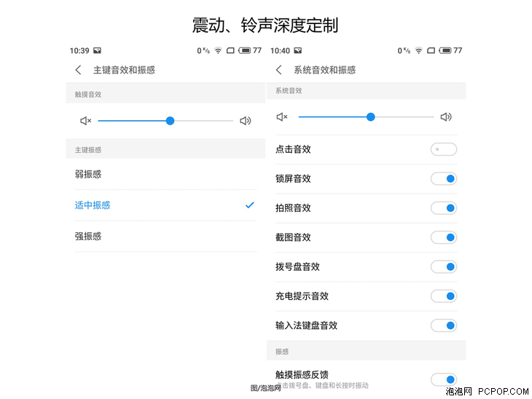Tap battery icon in left phone status bar
This screenshot has height=399, width=532.
[x=245, y=50]
